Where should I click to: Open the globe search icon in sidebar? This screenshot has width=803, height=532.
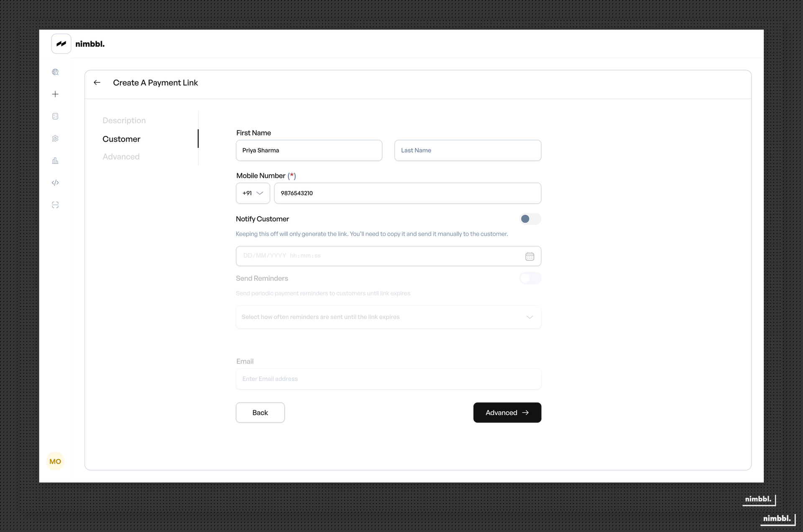pos(55,72)
